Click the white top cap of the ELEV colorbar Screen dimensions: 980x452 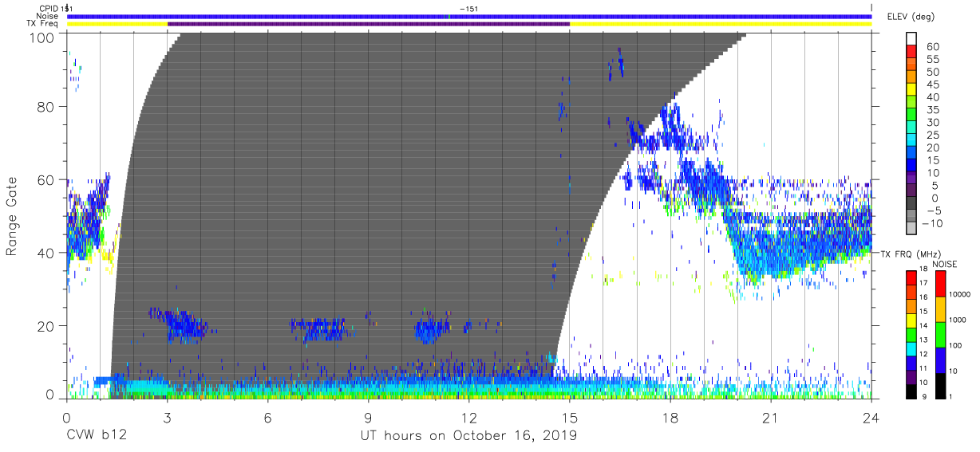[x=912, y=40]
